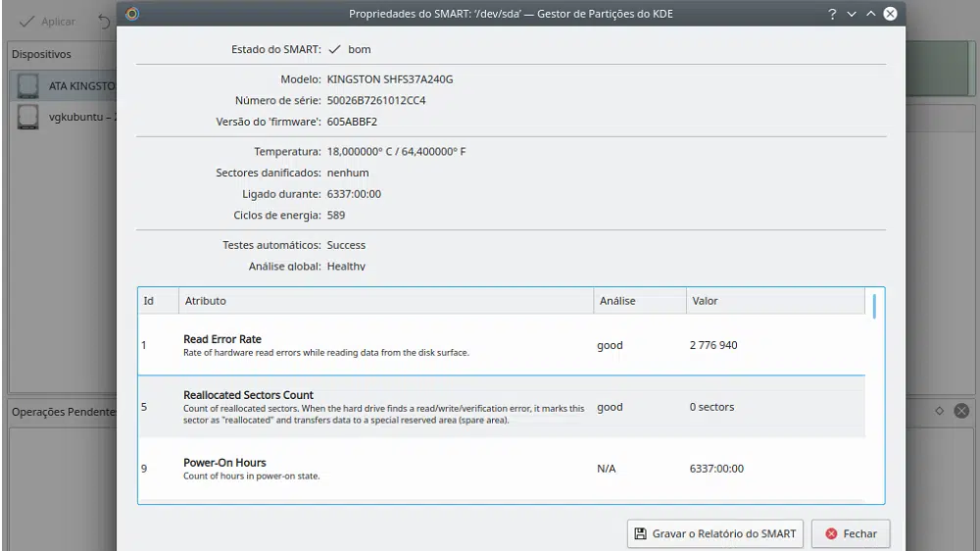Click firmware version 605ABBF2
980x551 pixels.
(352, 122)
